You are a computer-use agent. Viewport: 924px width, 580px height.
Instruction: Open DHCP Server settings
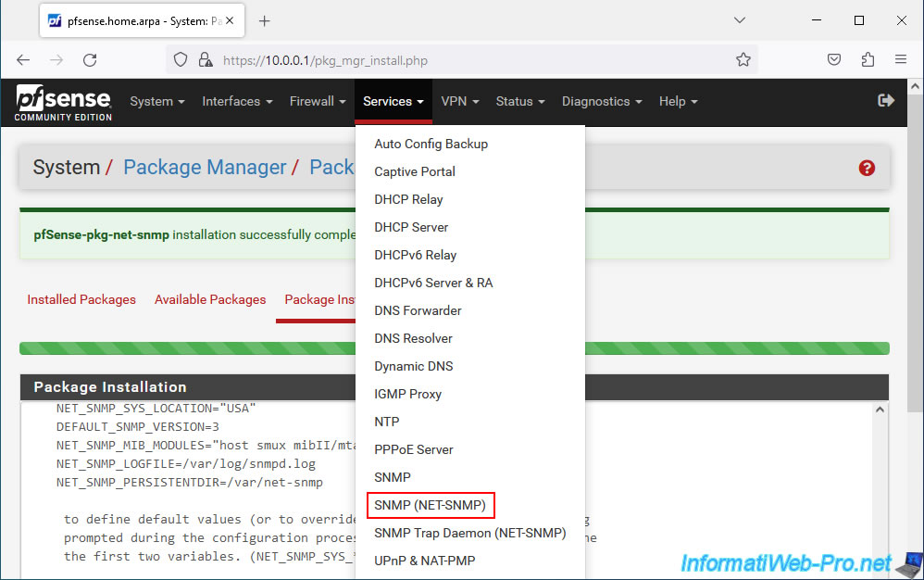point(411,227)
